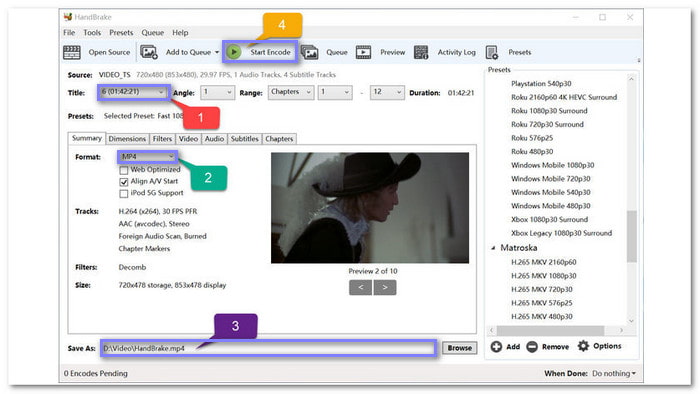The image size is (700, 394).
Task: Select Roku 480p30 preset
Action: tap(532, 152)
